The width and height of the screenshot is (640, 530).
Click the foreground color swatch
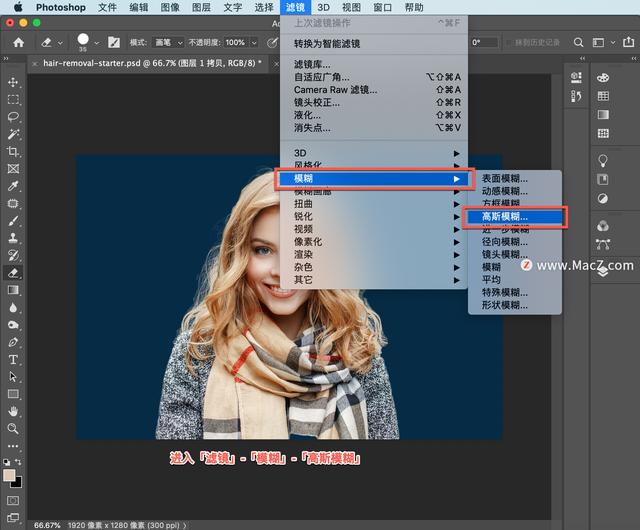[x=9, y=475]
